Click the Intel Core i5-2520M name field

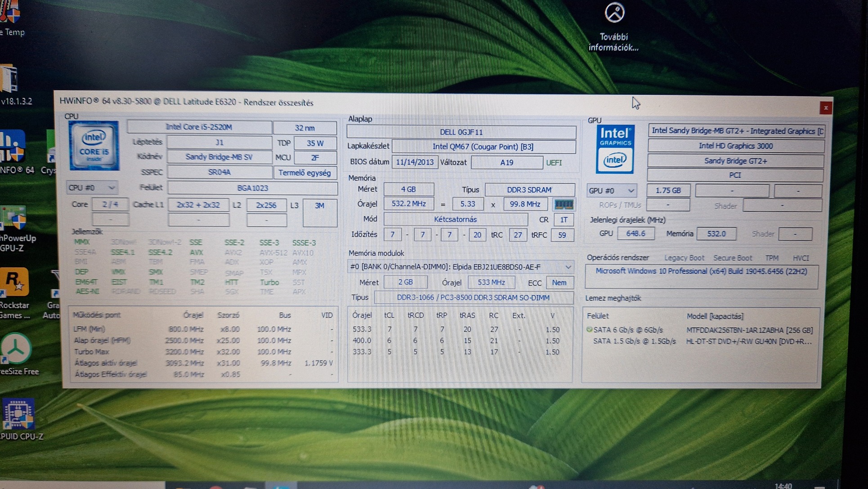(x=199, y=127)
